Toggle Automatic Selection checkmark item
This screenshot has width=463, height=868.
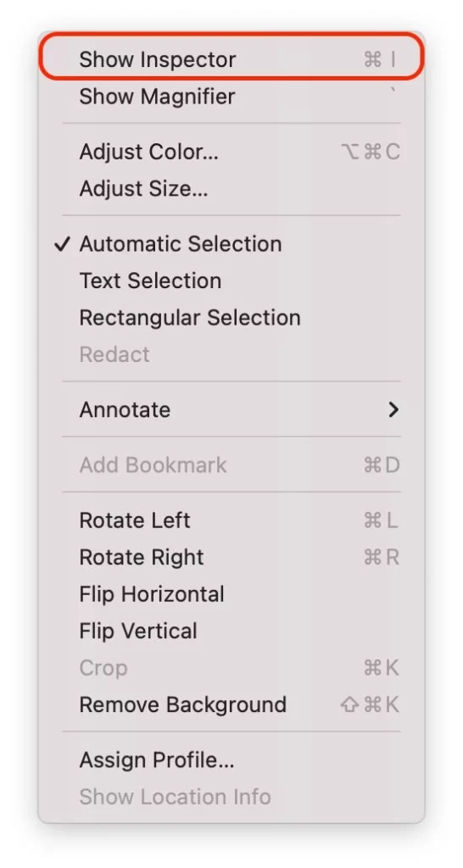click(x=231, y=244)
